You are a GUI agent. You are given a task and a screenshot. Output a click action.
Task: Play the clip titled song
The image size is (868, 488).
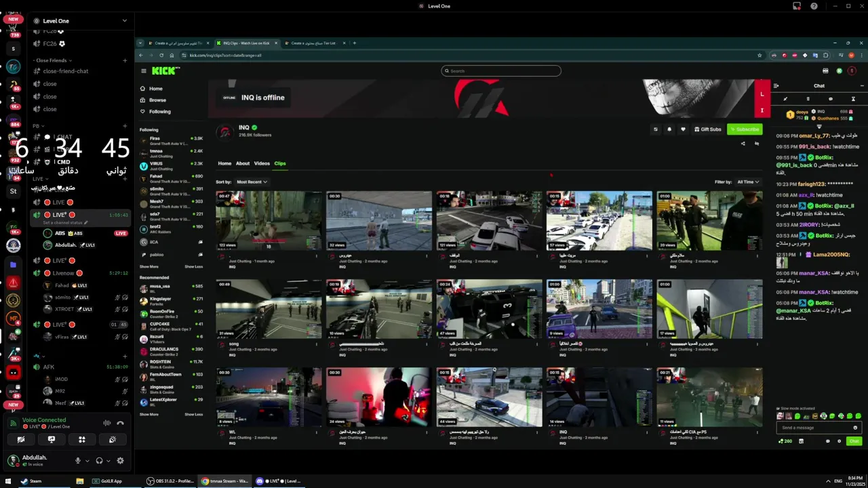click(x=269, y=308)
